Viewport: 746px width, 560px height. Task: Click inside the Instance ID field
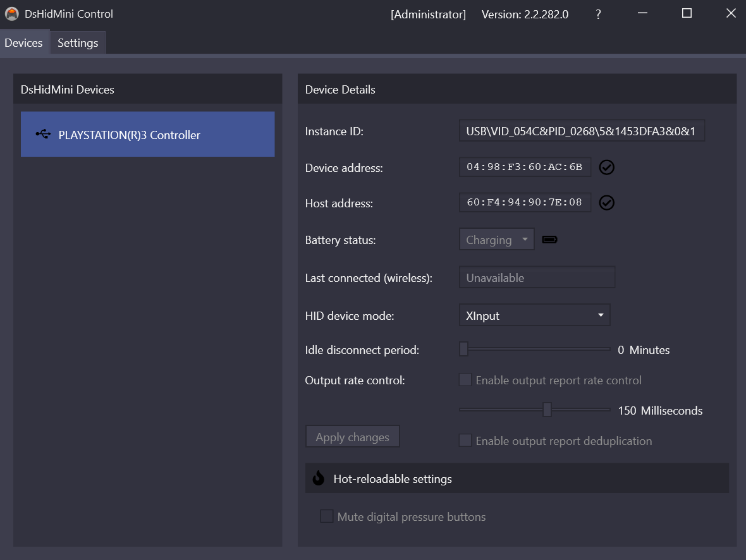click(x=582, y=130)
